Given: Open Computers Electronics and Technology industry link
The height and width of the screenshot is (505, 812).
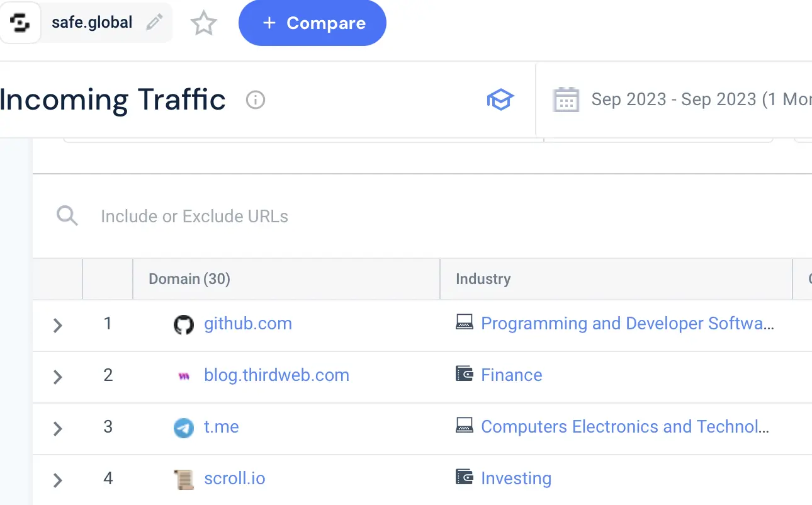Looking at the screenshot, I should (625, 427).
